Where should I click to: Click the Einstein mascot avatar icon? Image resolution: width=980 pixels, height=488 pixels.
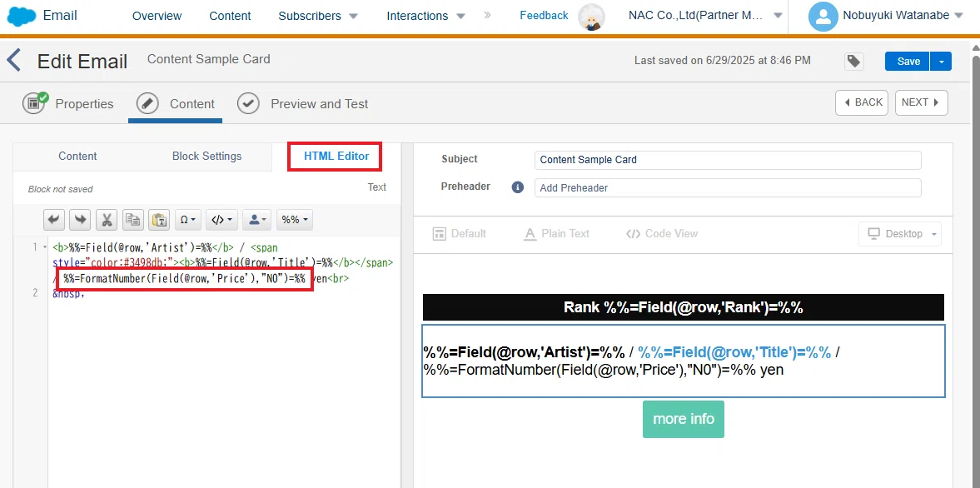click(x=590, y=17)
